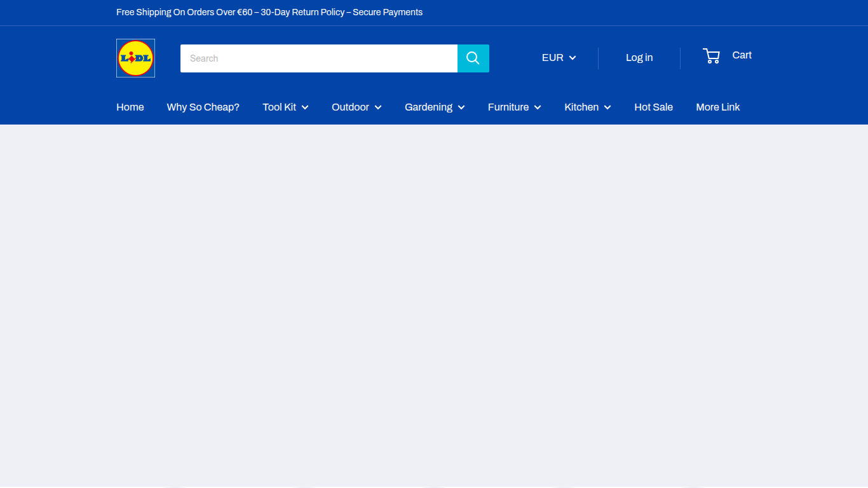Click the Log in link
This screenshot has height=488, width=868.
(x=639, y=58)
